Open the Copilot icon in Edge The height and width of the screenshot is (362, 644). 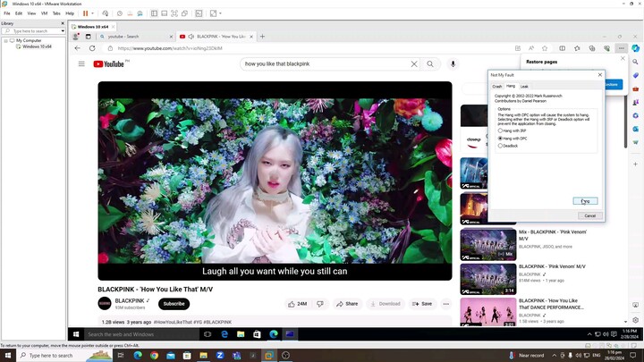click(635, 48)
